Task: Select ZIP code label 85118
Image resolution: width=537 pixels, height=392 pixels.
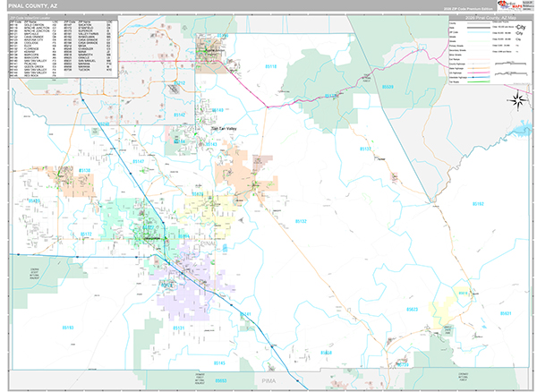Action: click(x=271, y=66)
